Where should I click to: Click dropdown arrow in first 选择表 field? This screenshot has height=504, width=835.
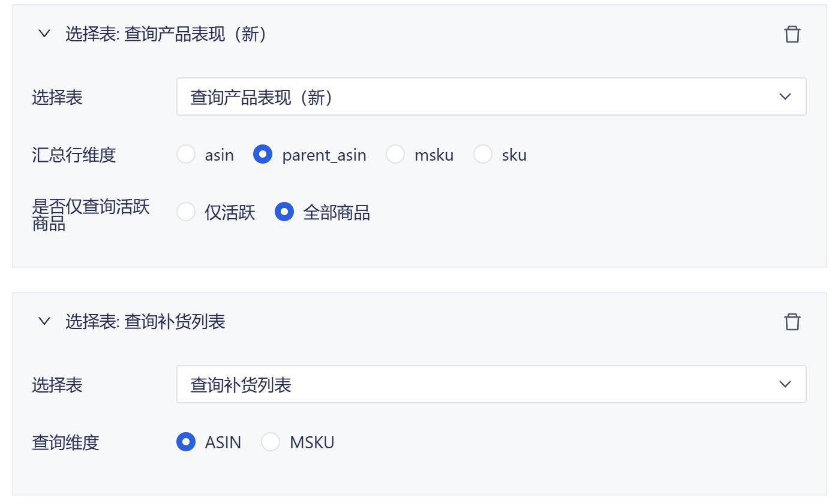tap(785, 96)
